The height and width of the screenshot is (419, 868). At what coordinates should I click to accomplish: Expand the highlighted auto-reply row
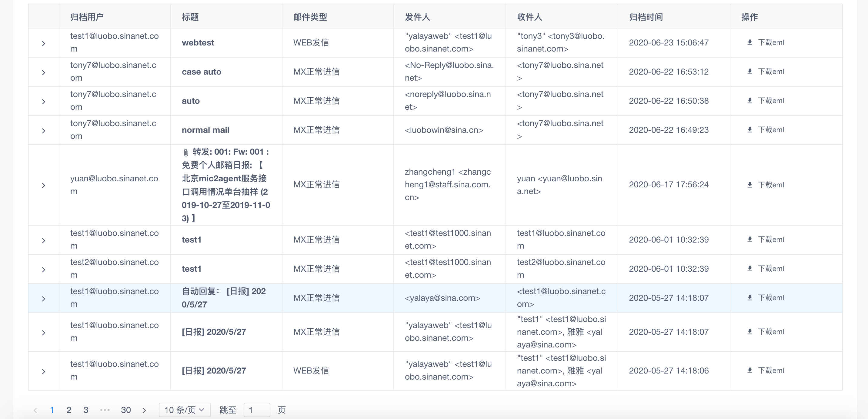click(43, 299)
